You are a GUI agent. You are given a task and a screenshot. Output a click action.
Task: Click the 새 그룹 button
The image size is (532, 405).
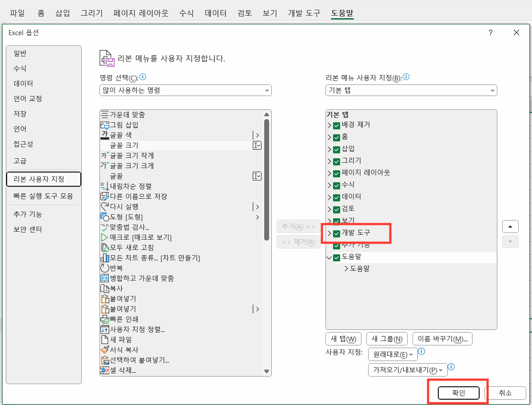pyautogui.click(x=387, y=339)
